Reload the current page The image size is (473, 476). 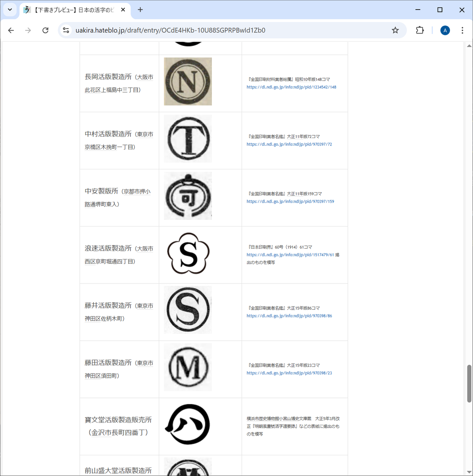(46, 30)
